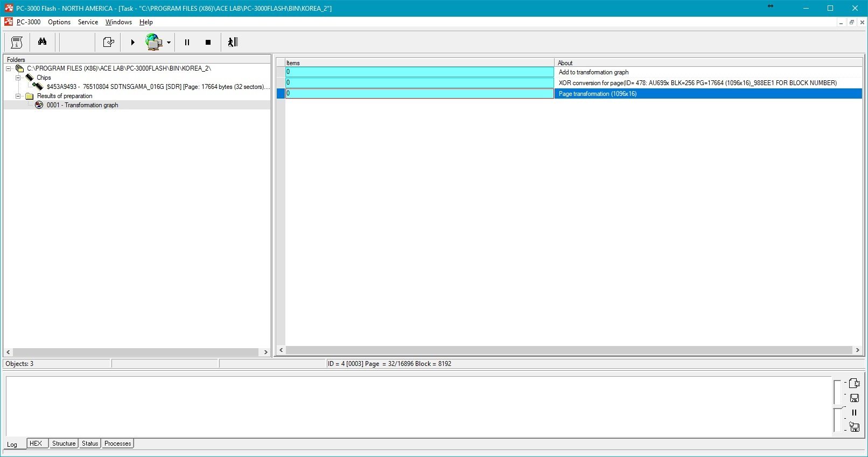Viewport: 868px width, 457px height.
Task: Switch to the Log tab
Action: 12,445
